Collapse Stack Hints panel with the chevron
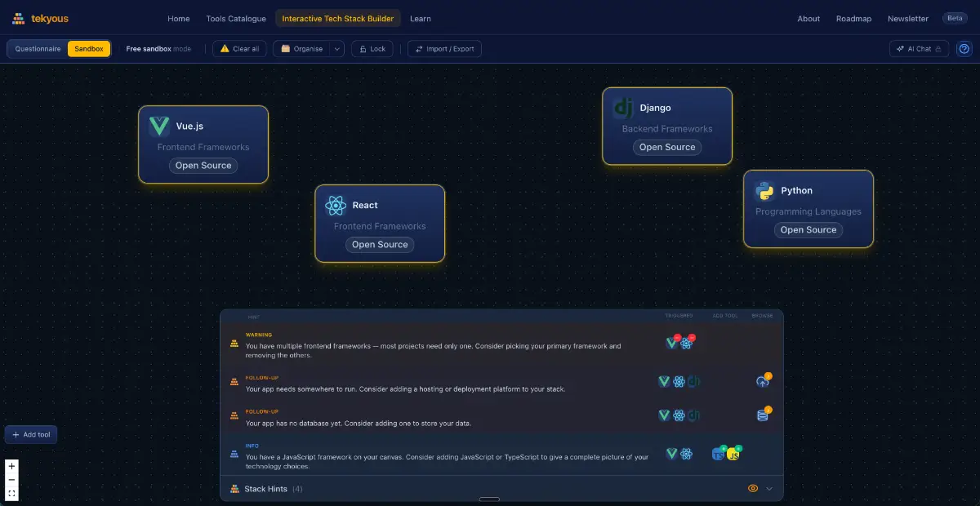980x506 pixels. (x=768, y=489)
